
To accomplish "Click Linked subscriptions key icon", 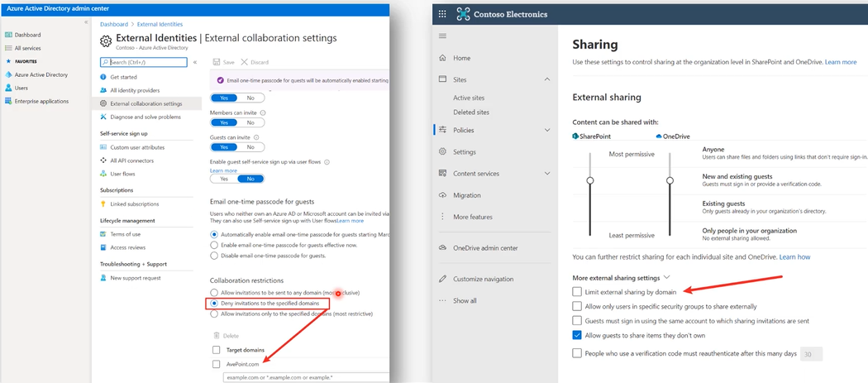I will click(x=103, y=204).
